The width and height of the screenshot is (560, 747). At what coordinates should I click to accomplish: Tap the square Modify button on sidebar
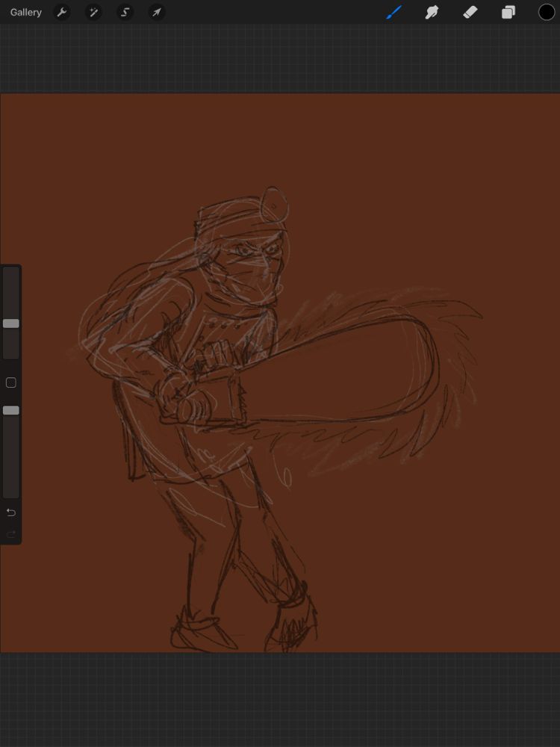(x=10, y=382)
